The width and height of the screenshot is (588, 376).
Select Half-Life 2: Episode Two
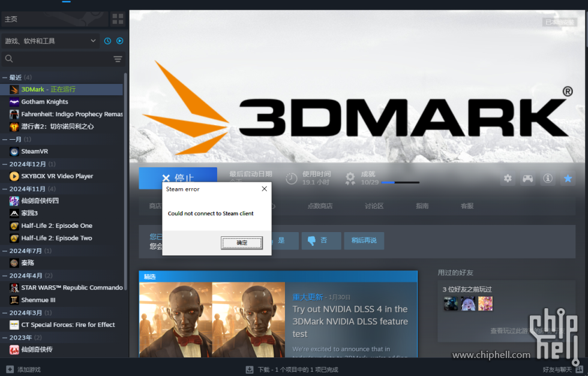pos(61,238)
